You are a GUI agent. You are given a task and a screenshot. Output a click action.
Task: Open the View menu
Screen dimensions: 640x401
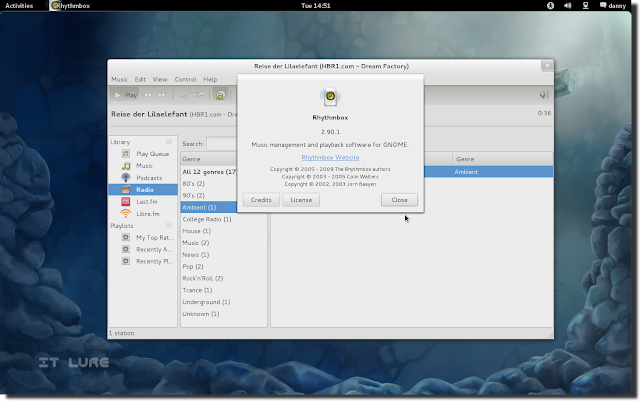[160, 79]
